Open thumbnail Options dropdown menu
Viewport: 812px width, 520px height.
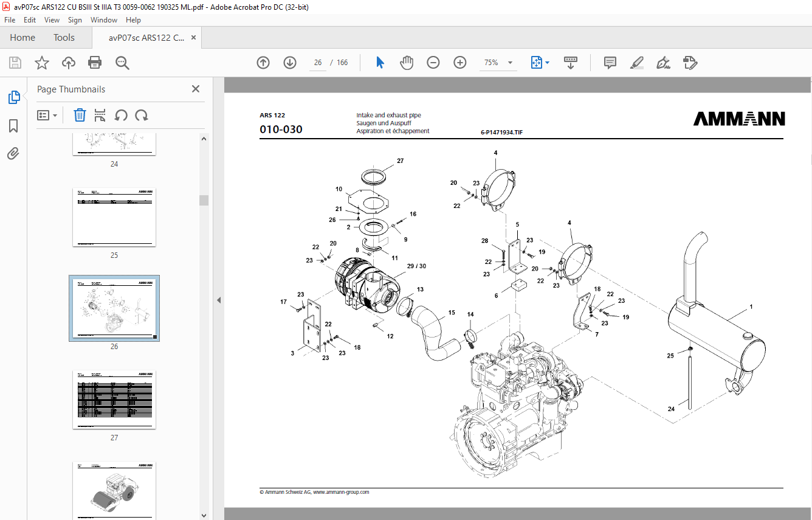click(x=47, y=115)
